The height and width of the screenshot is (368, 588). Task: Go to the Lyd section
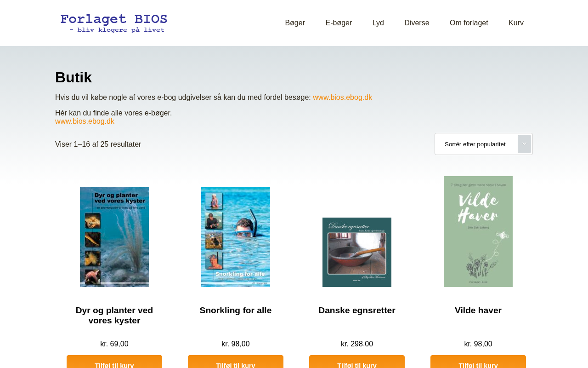[x=378, y=23]
